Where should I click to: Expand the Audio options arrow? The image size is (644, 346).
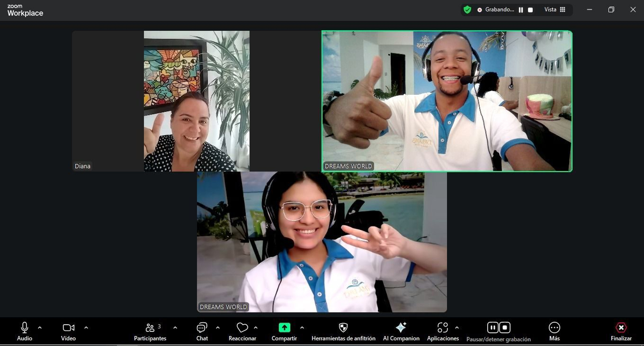point(40,328)
